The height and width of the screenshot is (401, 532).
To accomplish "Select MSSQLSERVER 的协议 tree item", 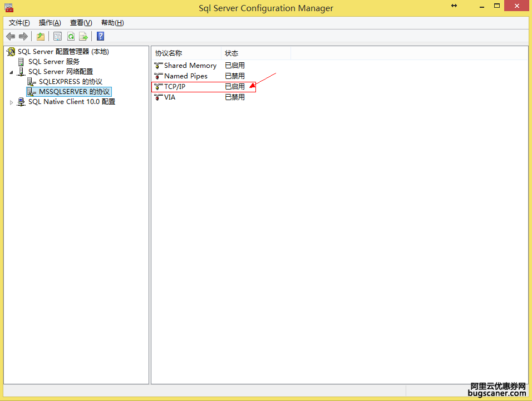I will point(75,92).
